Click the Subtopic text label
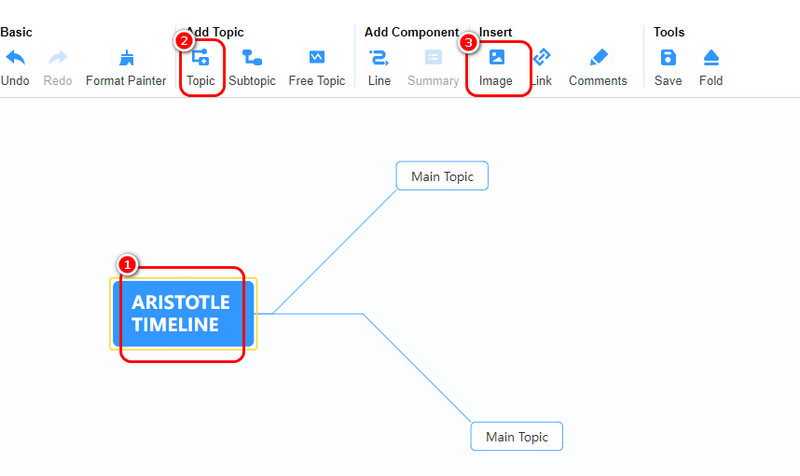 [x=252, y=81]
